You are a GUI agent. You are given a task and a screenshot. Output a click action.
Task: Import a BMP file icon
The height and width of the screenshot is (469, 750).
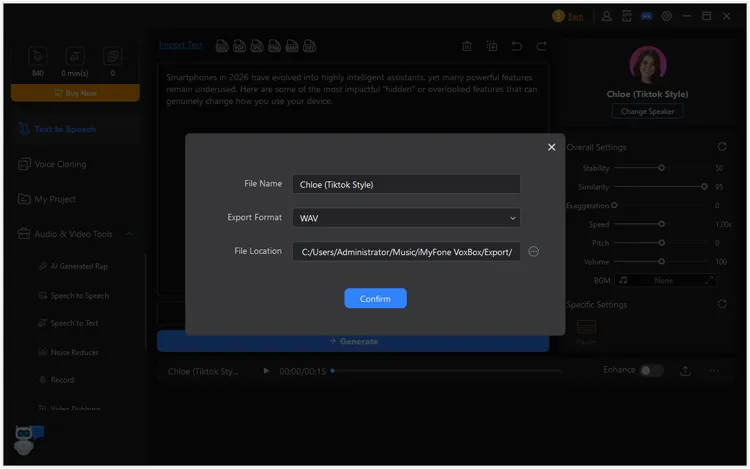[x=292, y=46]
